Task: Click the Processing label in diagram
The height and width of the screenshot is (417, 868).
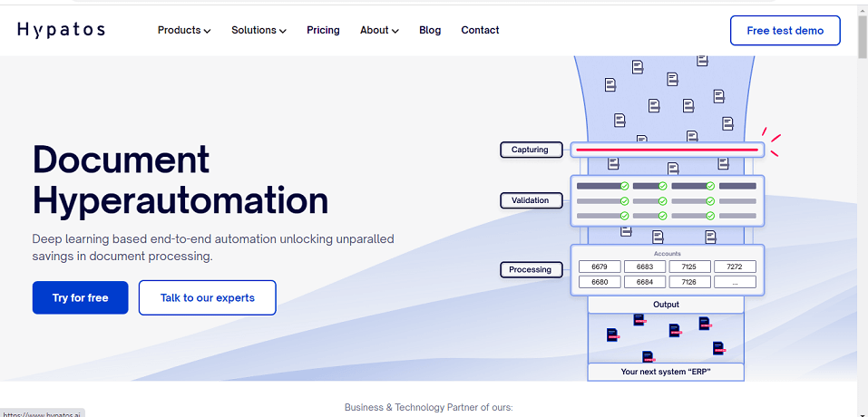Action: (532, 270)
